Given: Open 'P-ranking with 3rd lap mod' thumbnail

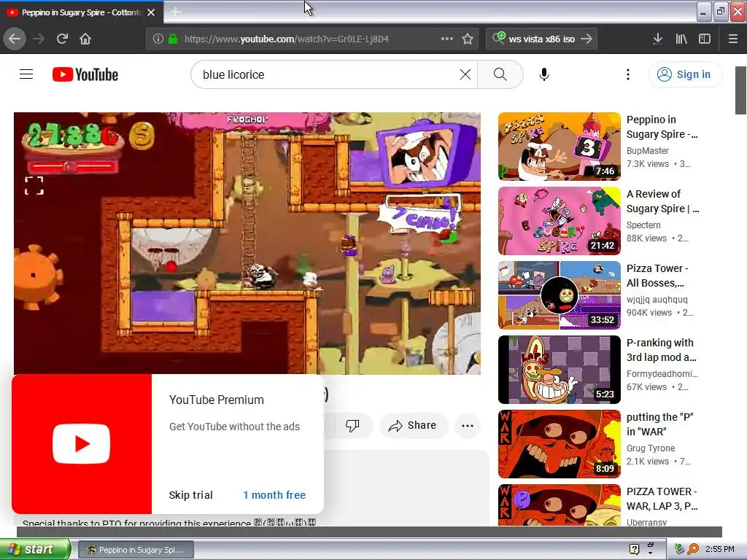Looking at the screenshot, I should coord(560,370).
